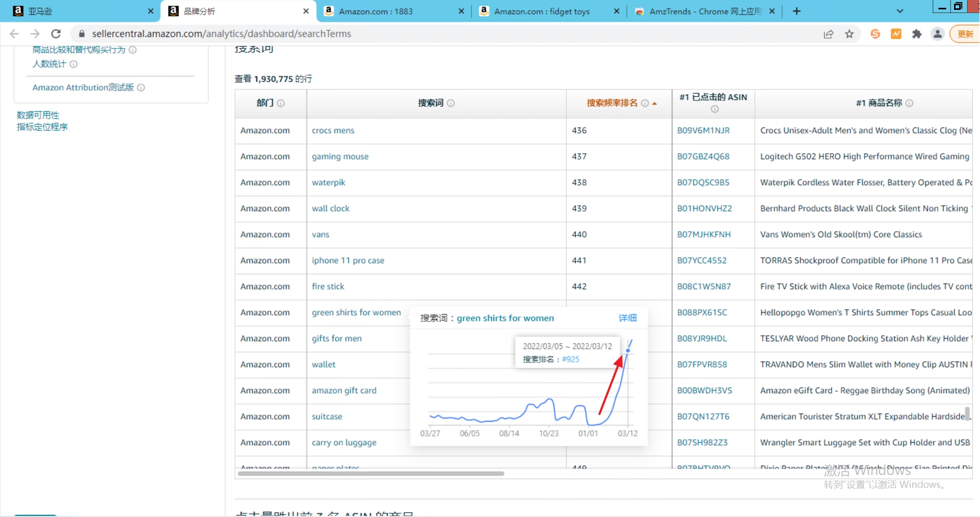Click info icon next to 搜索词 header
The height and width of the screenshot is (517, 980).
451,103
